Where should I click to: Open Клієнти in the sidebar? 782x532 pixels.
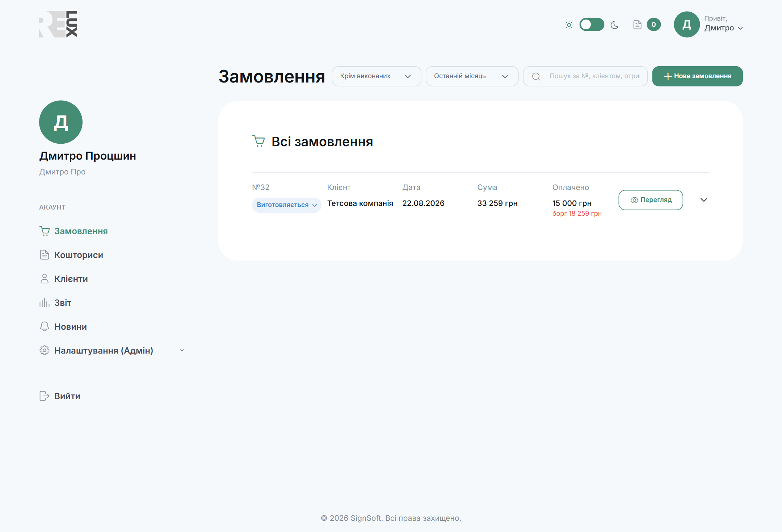tap(64, 279)
